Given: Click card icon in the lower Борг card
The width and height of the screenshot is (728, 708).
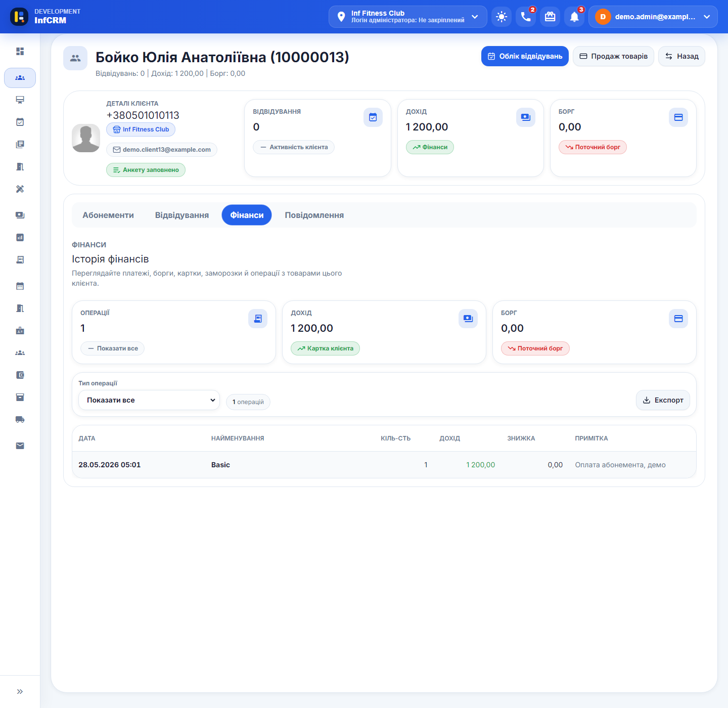Looking at the screenshot, I should [x=678, y=319].
